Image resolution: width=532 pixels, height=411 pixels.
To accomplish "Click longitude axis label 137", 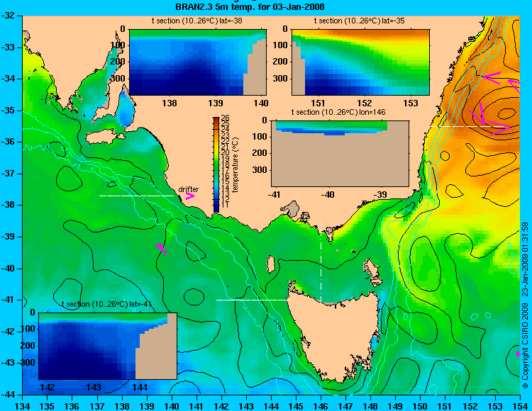I will point(97,406).
